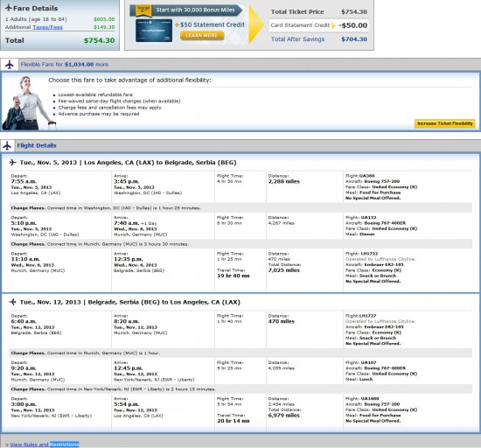The width and height of the screenshot is (481, 448).
Task: Click the return plane icon for Nov. 12 flight
Action: pos(12,302)
